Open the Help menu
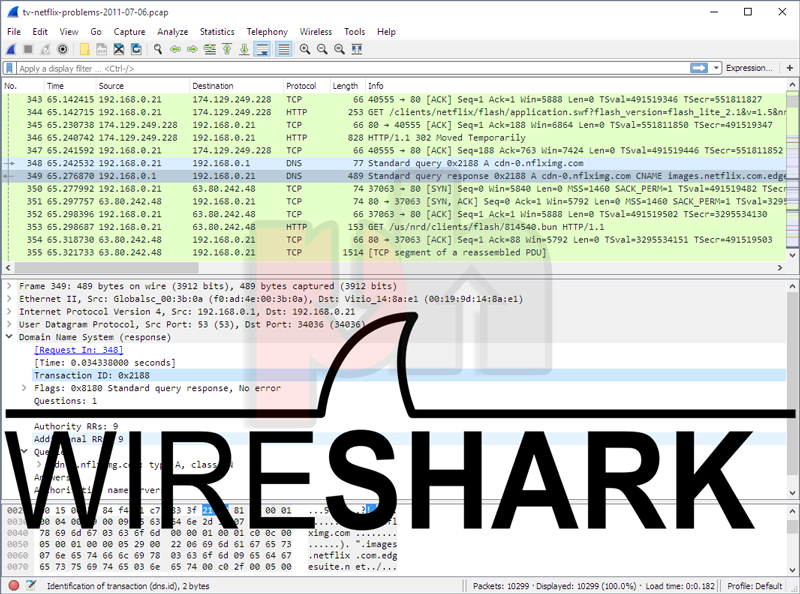 click(x=386, y=32)
